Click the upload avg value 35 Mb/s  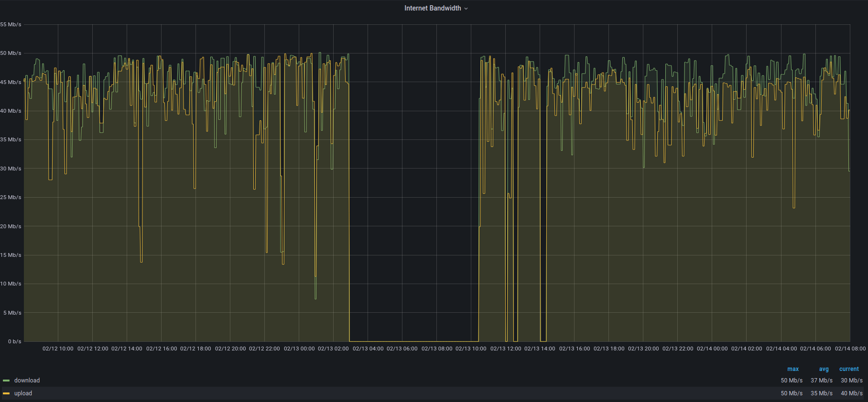coord(821,393)
